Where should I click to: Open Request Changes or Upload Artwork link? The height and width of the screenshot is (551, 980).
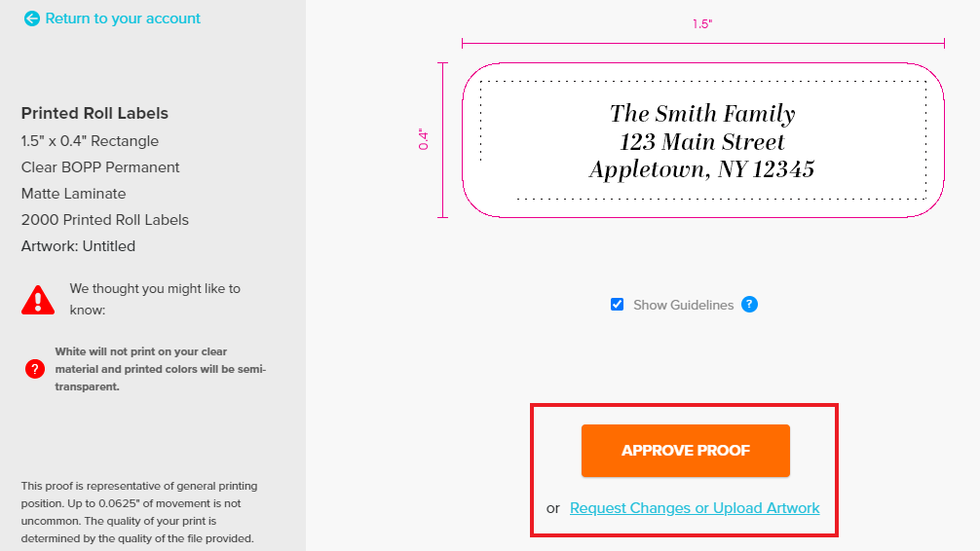695,508
